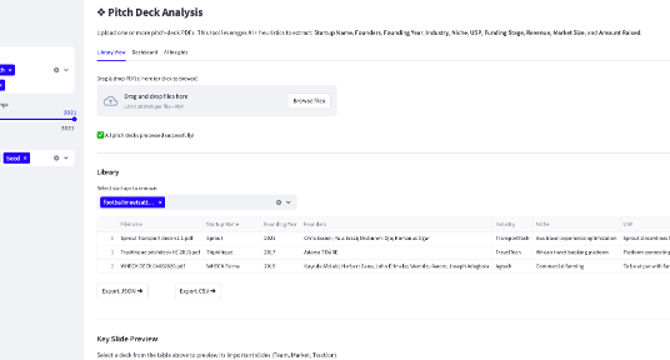Viewport: 670px width, 360px height.
Task: Remove the selected startup tag in Library
Action: point(160,202)
